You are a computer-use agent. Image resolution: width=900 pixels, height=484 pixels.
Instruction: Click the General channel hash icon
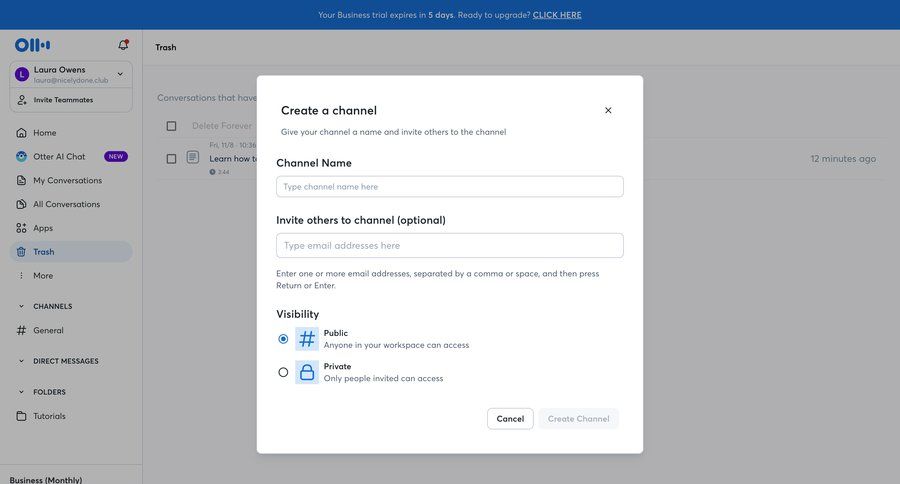point(21,330)
